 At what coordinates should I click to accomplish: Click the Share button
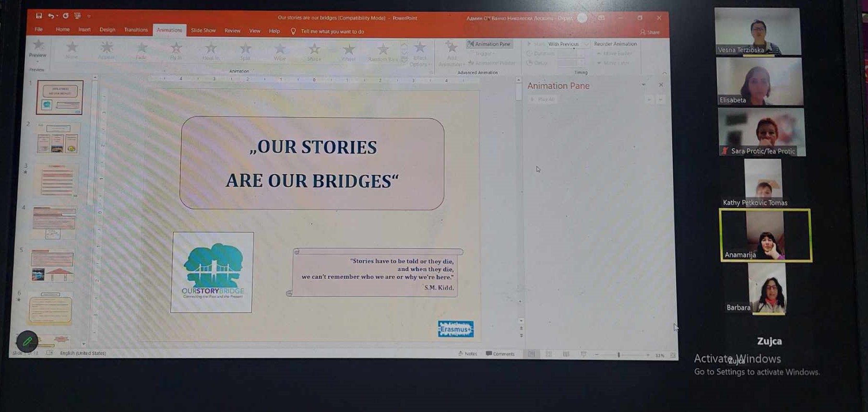pos(650,32)
